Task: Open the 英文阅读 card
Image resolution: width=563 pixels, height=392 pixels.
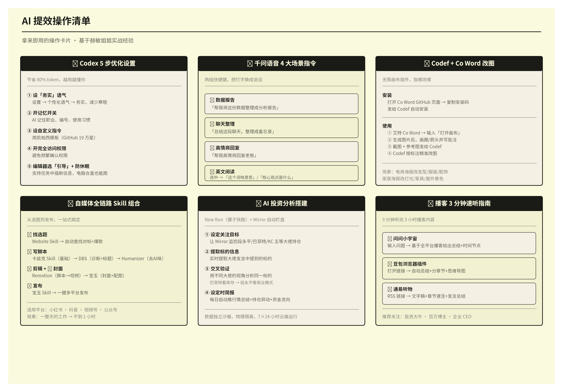Action: [x=281, y=173]
